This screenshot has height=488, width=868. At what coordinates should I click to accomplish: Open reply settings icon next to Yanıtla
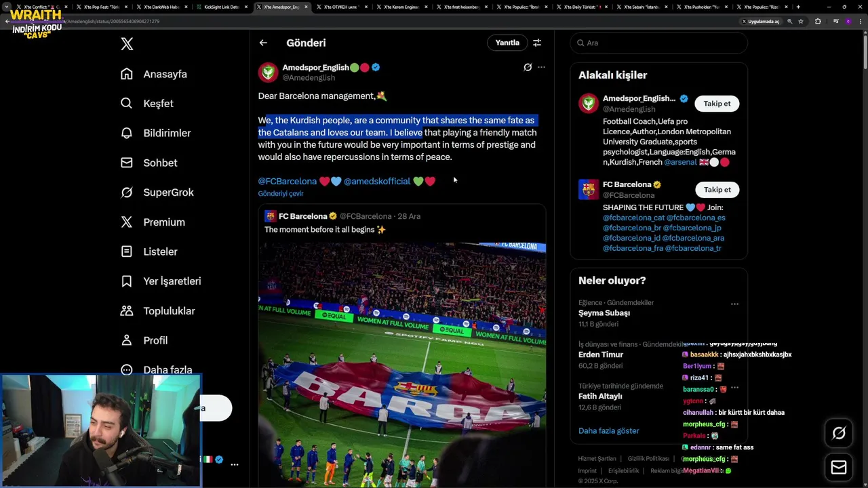tap(537, 43)
